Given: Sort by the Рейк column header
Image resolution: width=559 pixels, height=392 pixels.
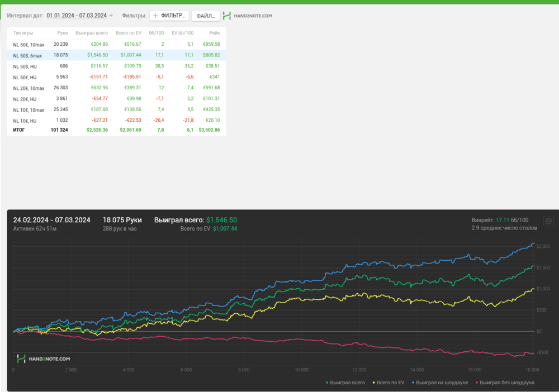Looking at the screenshot, I should (x=215, y=33).
